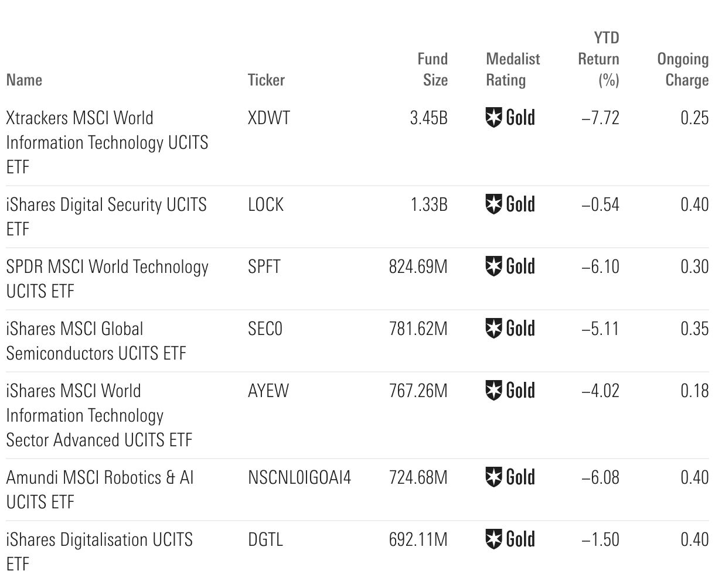715x588 pixels.
Task: Sort by Medalist Rating column header
Action: coord(513,70)
